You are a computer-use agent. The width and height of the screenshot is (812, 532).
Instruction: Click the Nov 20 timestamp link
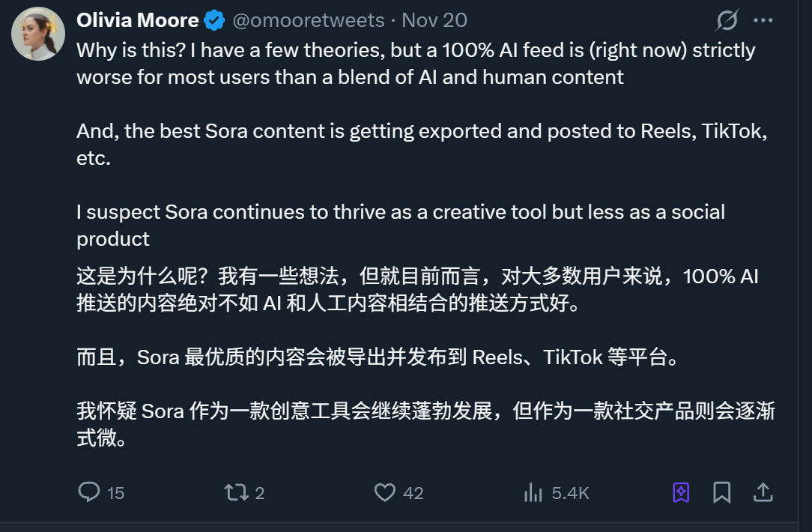click(x=434, y=20)
